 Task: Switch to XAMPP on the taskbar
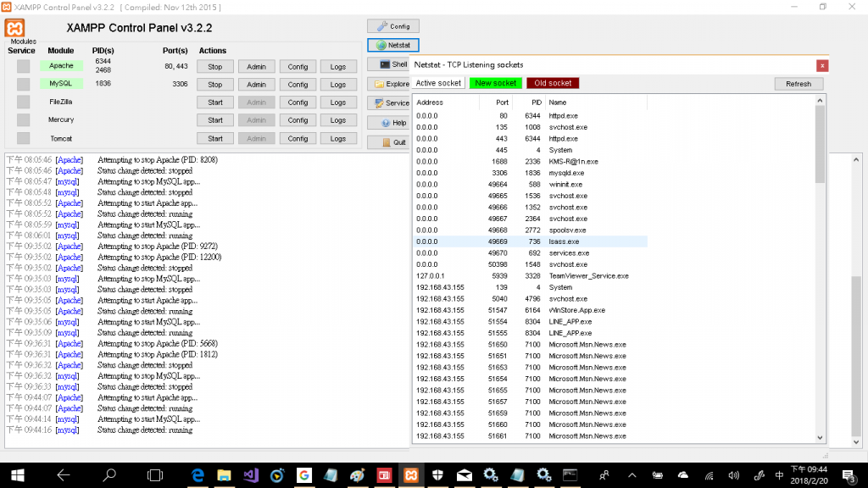pos(411,475)
